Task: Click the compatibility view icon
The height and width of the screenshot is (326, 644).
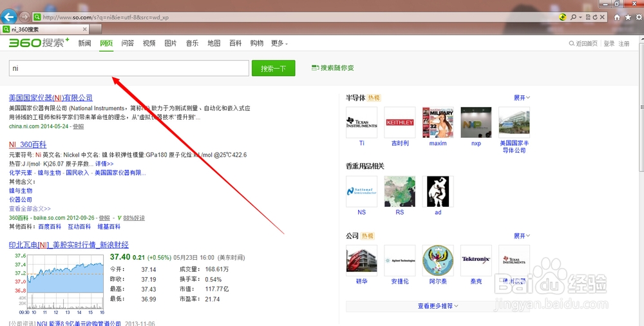Action: 588,17
